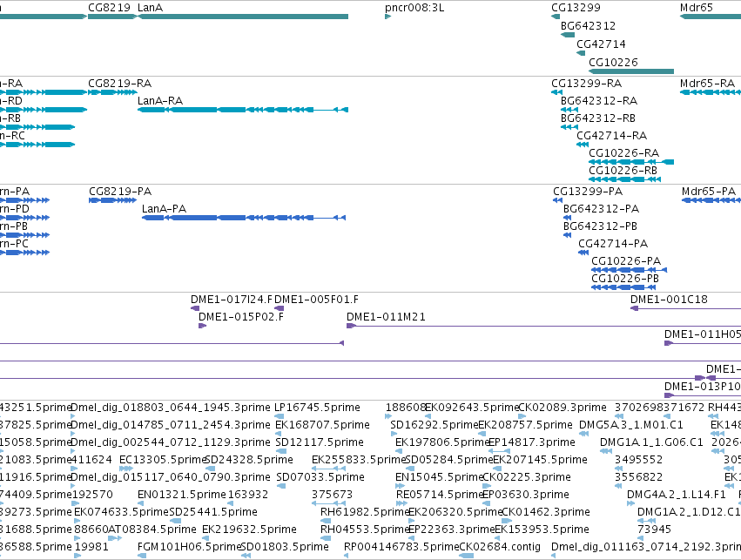Select the BG642312 gene glyph

click(568, 35)
